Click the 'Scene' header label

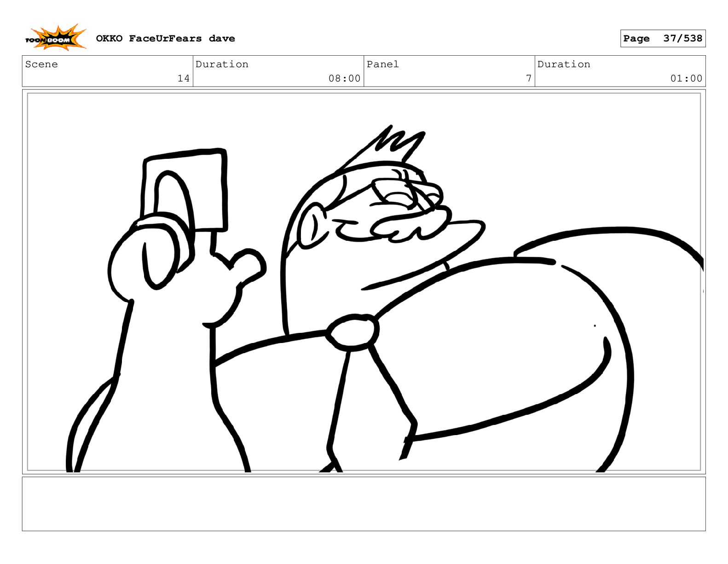(x=41, y=64)
